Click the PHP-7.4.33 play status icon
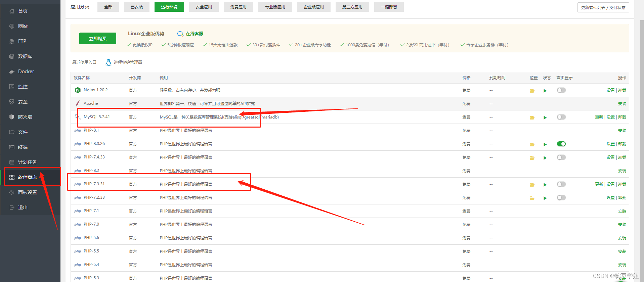The image size is (644, 282). click(x=545, y=158)
